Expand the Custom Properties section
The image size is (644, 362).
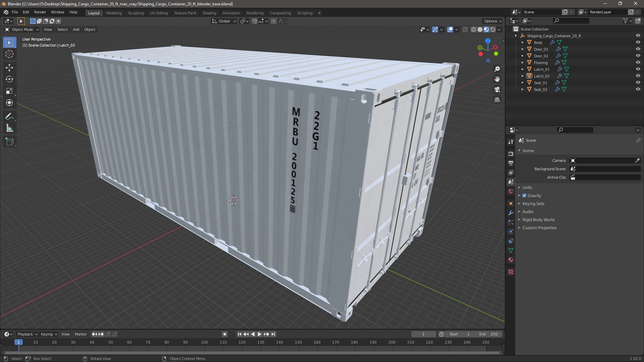tap(540, 228)
